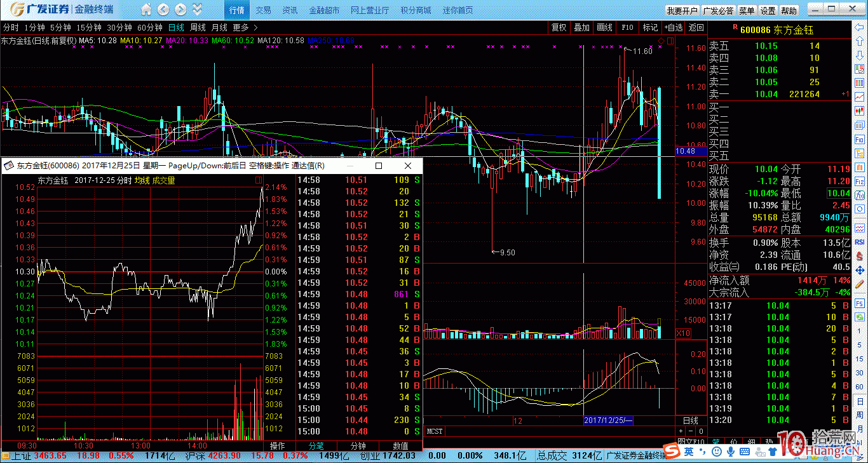This screenshot has width=868, height=463.
Task: Open the 复权 option in chart toolbar
Action: click(x=559, y=27)
